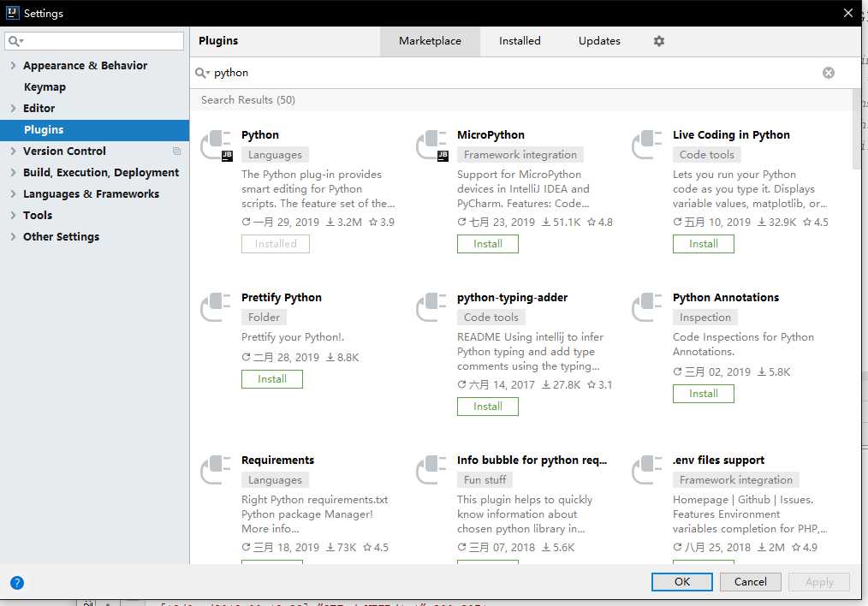Viewport: 868px width, 606px height.
Task: Click the Python Annotations plugin icon
Action: pyautogui.click(x=647, y=307)
